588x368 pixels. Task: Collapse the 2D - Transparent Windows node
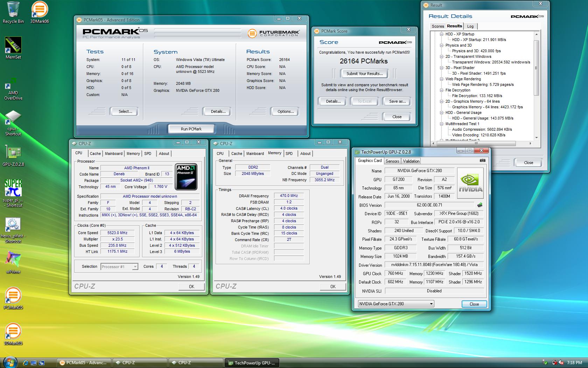point(442,56)
